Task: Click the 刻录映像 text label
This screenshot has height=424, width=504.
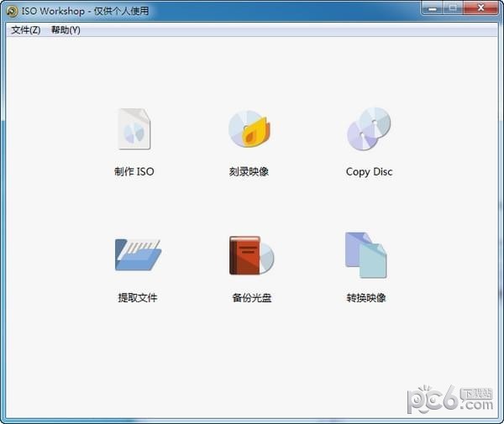Action: click(249, 171)
